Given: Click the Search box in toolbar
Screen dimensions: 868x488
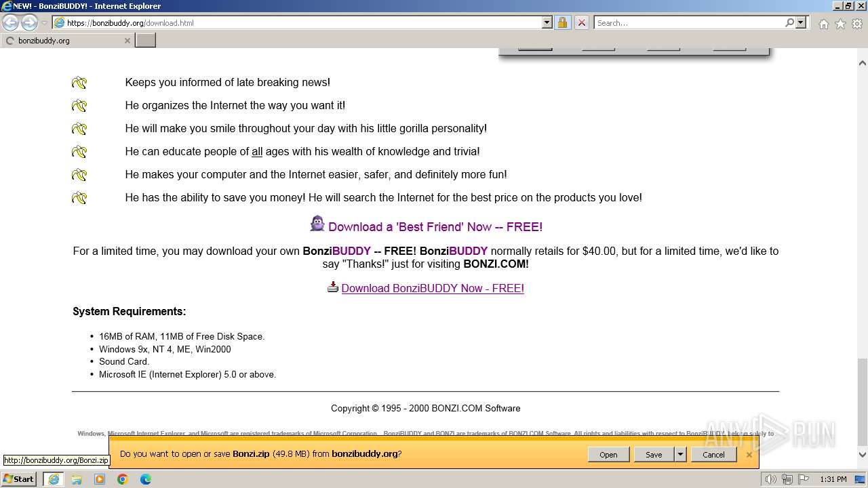Looking at the screenshot, I should [689, 23].
